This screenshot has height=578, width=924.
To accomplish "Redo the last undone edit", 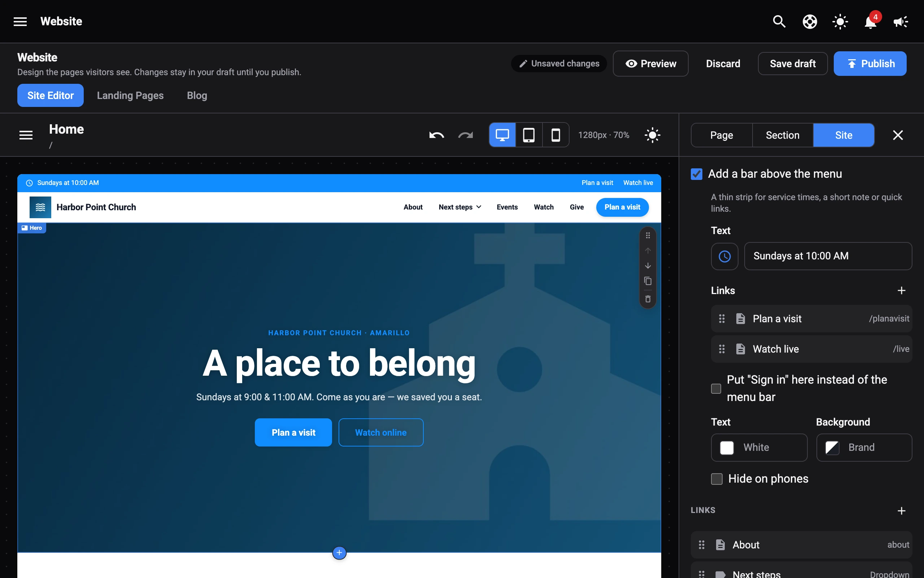I will click(x=466, y=135).
